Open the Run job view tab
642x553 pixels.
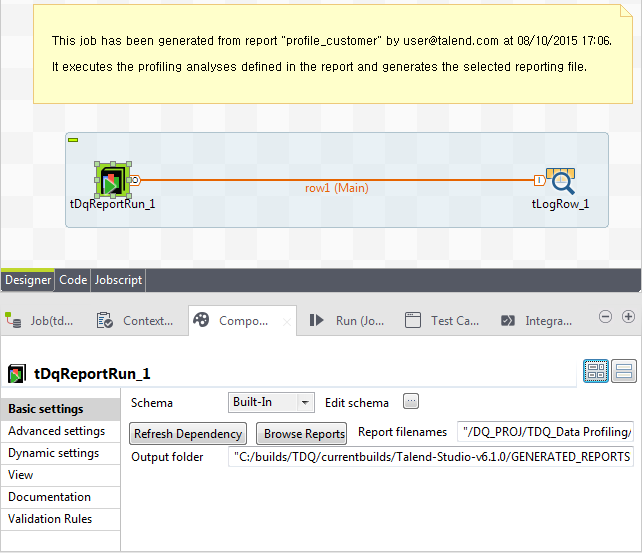(346, 321)
